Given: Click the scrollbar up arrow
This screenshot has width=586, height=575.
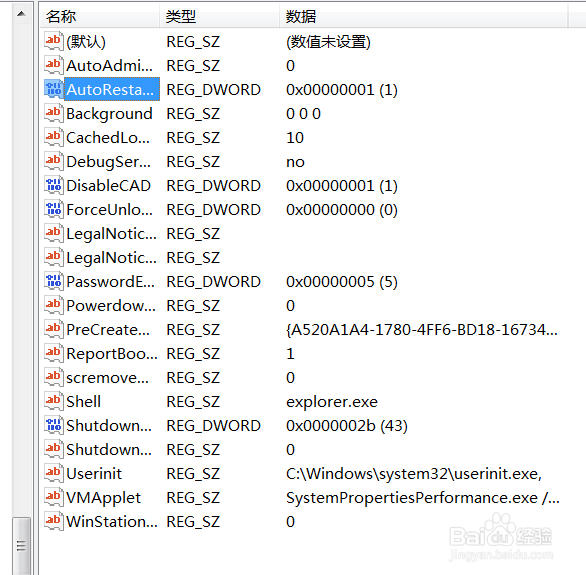Looking at the screenshot, I should tap(21, 14).
